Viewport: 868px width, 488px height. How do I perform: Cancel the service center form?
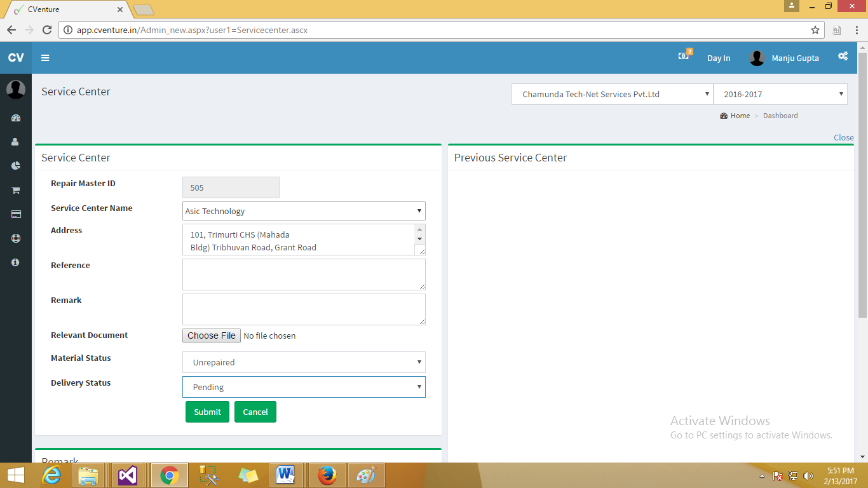click(x=255, y=412)
